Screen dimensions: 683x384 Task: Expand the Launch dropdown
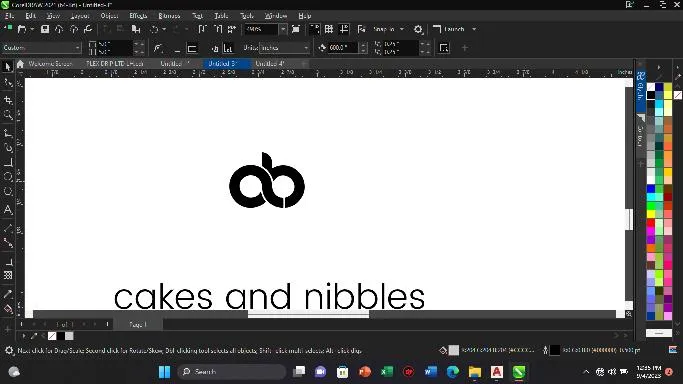(474, 29)
